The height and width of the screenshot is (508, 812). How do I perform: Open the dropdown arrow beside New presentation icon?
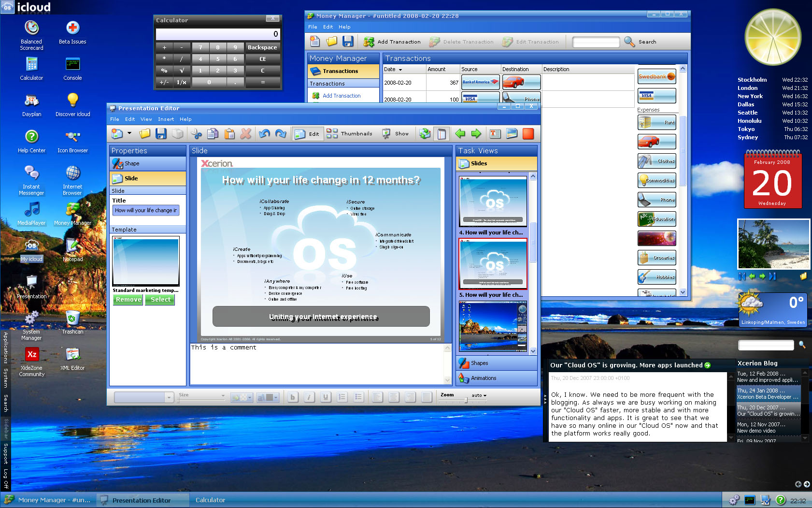tap(129, 133)
